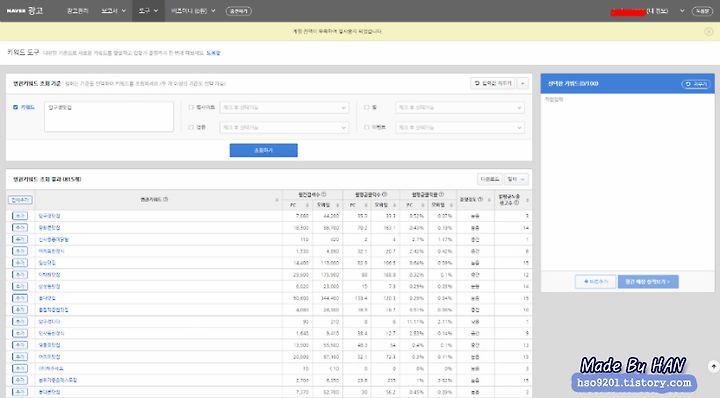This screenshot has width=720, height=398.
Task: Open the 웹사이트 selection dropdown
Action: click(x=284, y=107)
